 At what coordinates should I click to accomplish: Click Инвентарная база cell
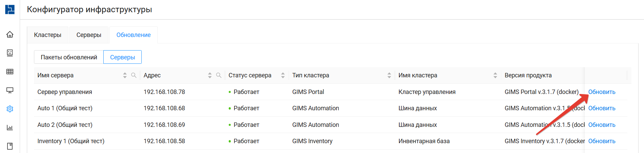(424, 141)
